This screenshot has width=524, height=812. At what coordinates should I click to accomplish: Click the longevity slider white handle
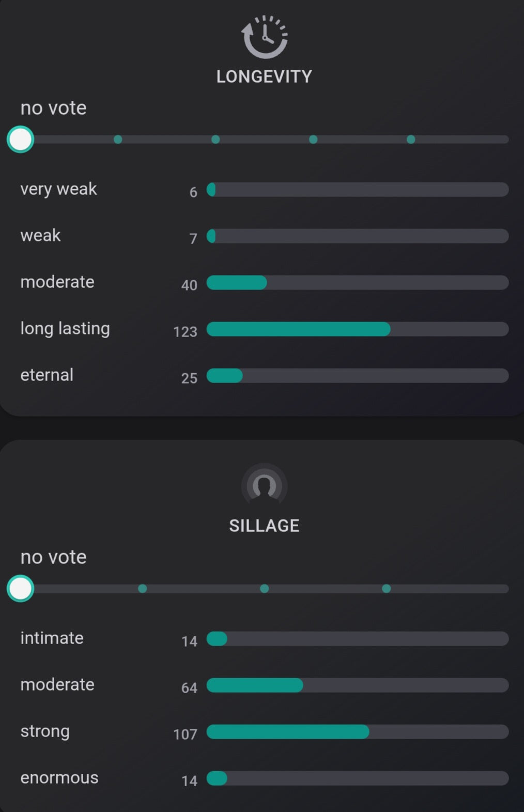click(21, 140)
